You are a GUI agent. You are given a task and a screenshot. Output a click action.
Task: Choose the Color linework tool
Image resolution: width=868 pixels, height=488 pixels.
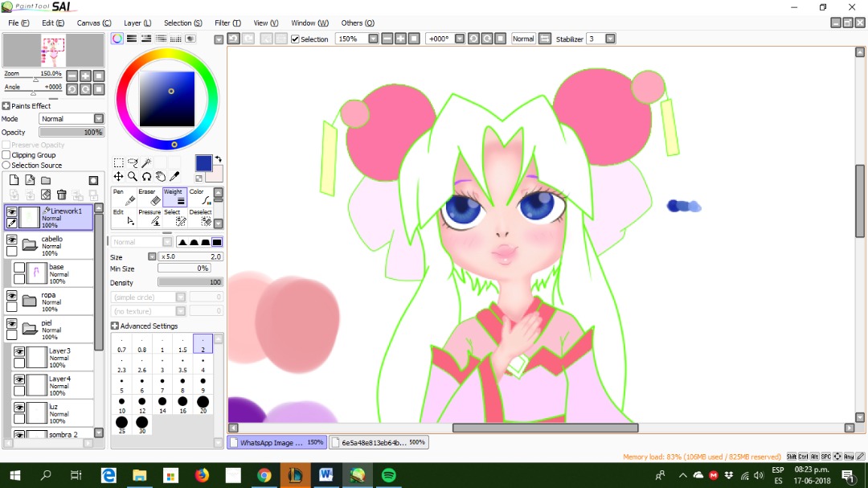coord(200,197)
